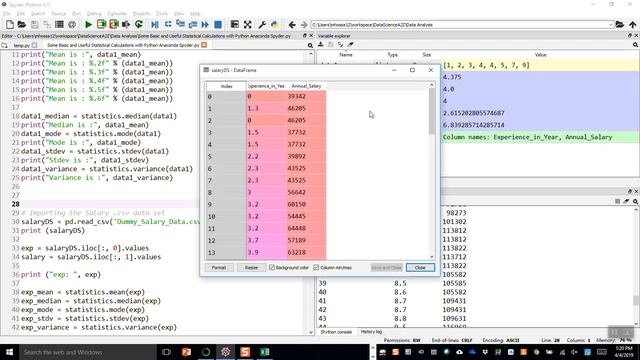Click the Run current cell icon

[x=101, y=24]
